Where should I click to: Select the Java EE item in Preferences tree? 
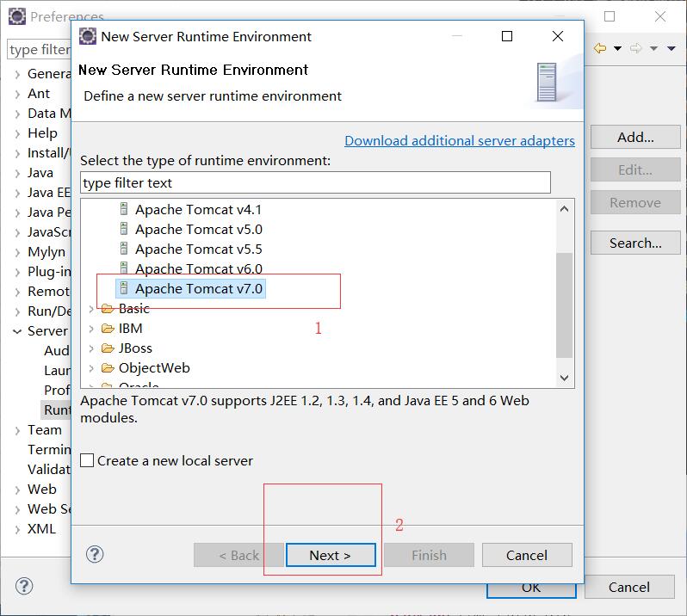[48, 192]
